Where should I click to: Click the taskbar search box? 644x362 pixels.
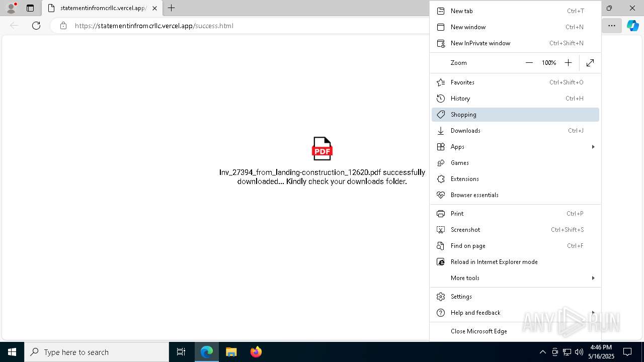[97, 352]
